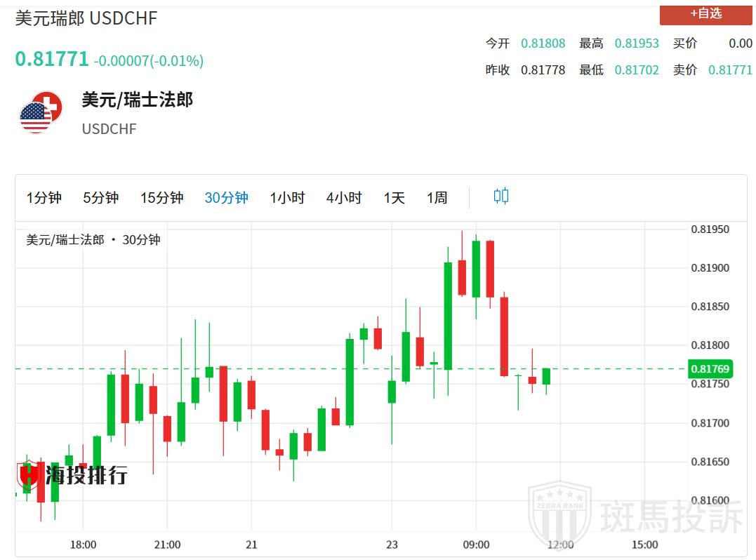Image resolution: width=756 pixels, height=560 pixels.
Task: Switch chart to 1分钟 interval
Action: point(44,198)
